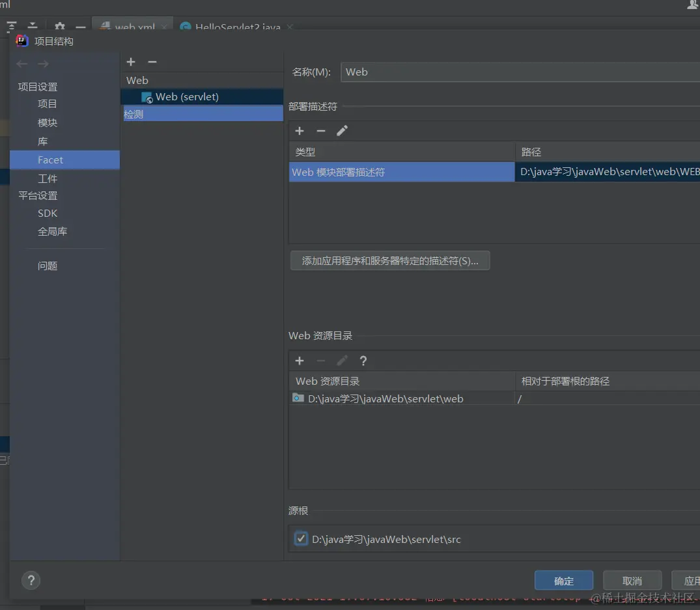Click the user profile icon top right
Screen dimensions: 700x610
(693, 5)
